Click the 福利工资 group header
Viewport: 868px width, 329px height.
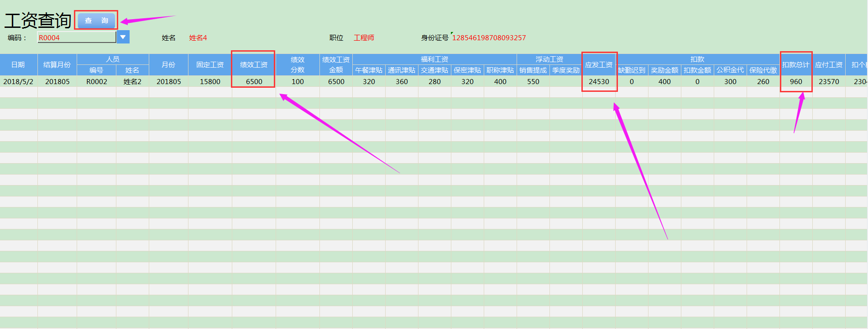(x=434, y=59)
